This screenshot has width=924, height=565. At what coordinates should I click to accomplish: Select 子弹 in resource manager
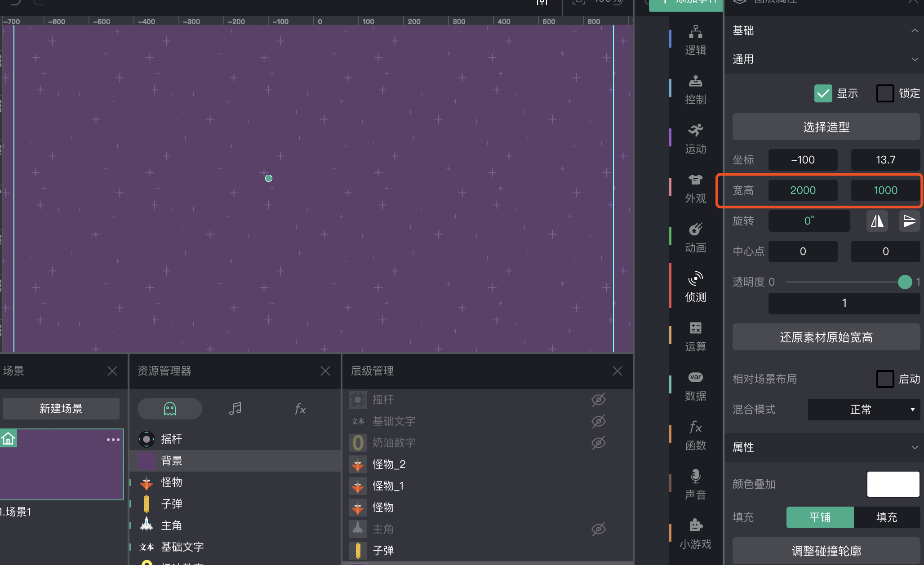[x=235, y=504]
